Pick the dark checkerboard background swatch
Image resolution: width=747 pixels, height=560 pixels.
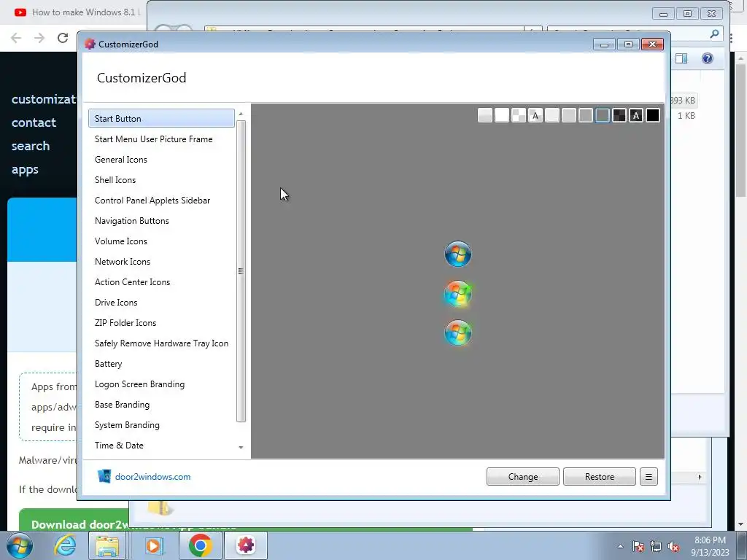(x=619, y=115)
